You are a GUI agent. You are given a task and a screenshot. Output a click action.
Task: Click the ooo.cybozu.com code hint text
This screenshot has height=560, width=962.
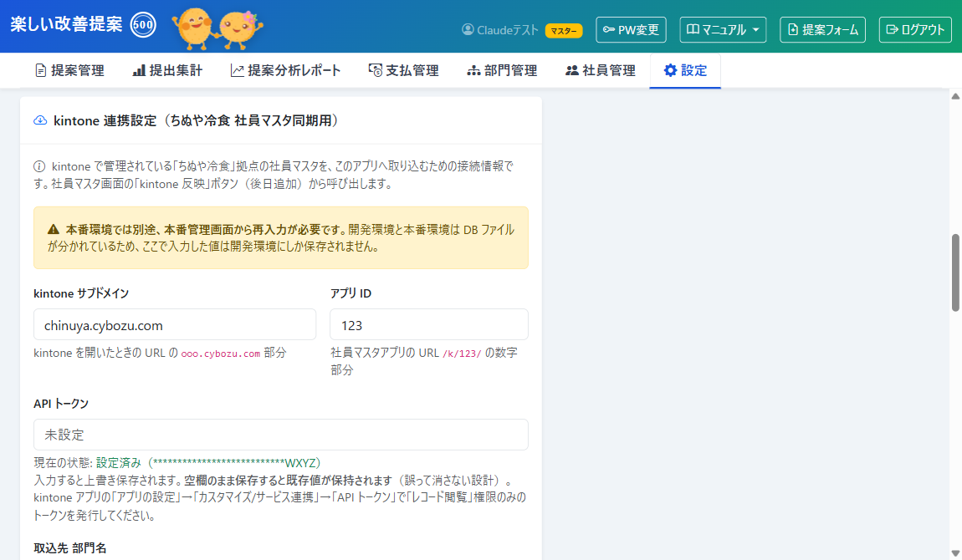coord(220,354)
